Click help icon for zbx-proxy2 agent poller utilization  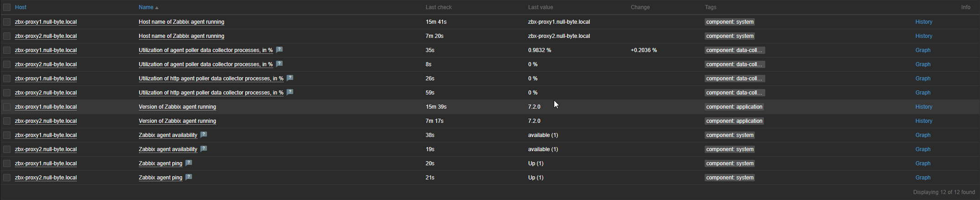tap(279, 64)
